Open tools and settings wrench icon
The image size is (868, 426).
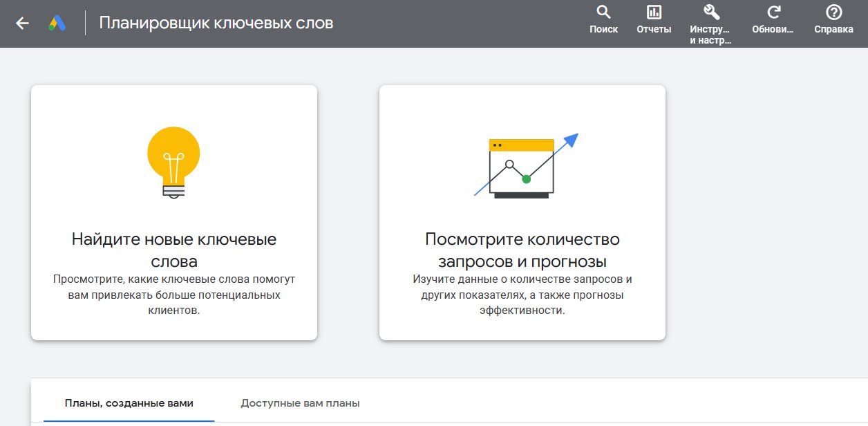(711, 12)
